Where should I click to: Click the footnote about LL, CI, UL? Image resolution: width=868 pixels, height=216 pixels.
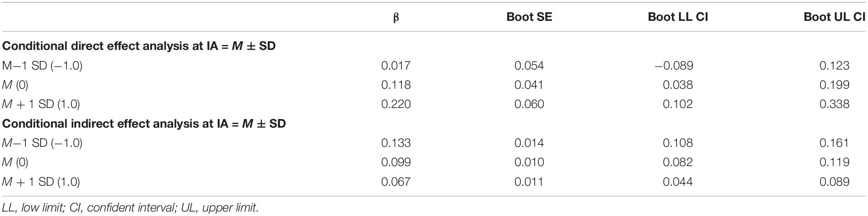pos(130,207)
